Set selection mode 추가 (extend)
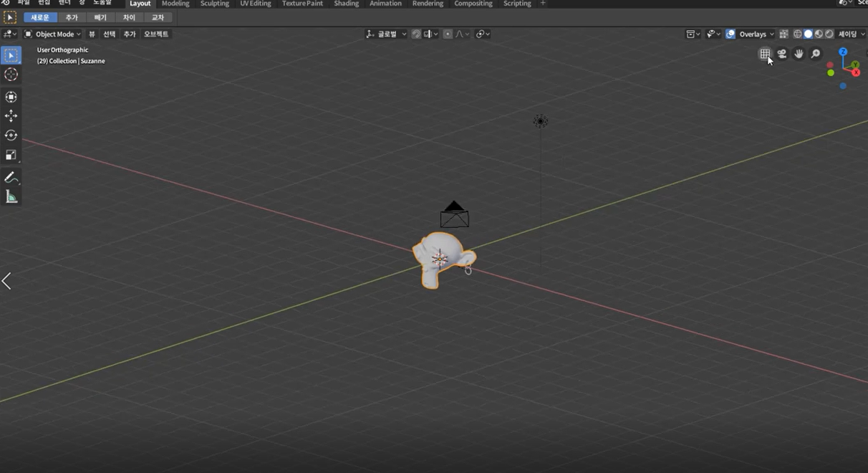 [x=71, y=17]
